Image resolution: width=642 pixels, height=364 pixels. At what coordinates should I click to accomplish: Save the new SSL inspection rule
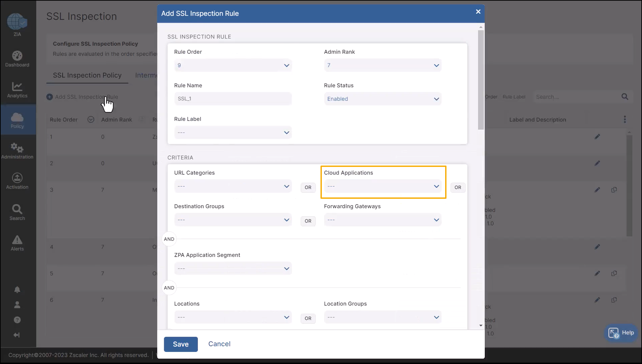180,344
